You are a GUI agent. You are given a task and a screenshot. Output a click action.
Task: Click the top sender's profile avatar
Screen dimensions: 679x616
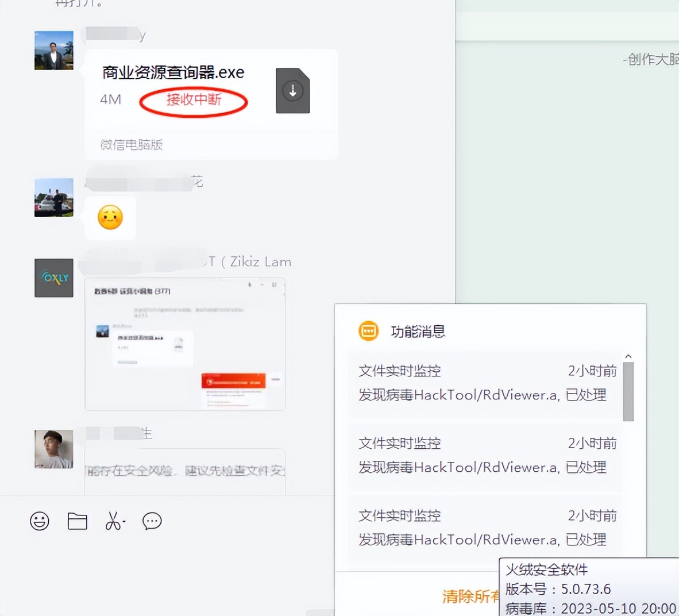point(53,50)
